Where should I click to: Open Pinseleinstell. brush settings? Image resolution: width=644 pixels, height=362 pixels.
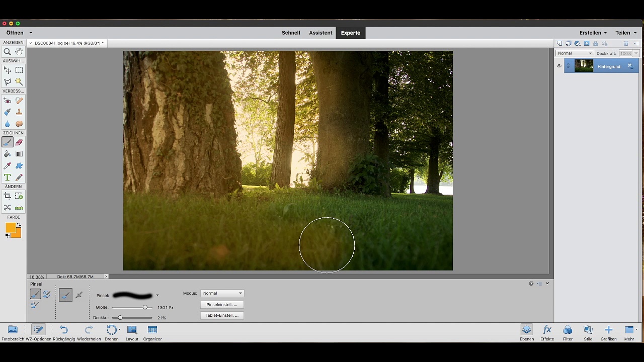click(x=222, y=305)
